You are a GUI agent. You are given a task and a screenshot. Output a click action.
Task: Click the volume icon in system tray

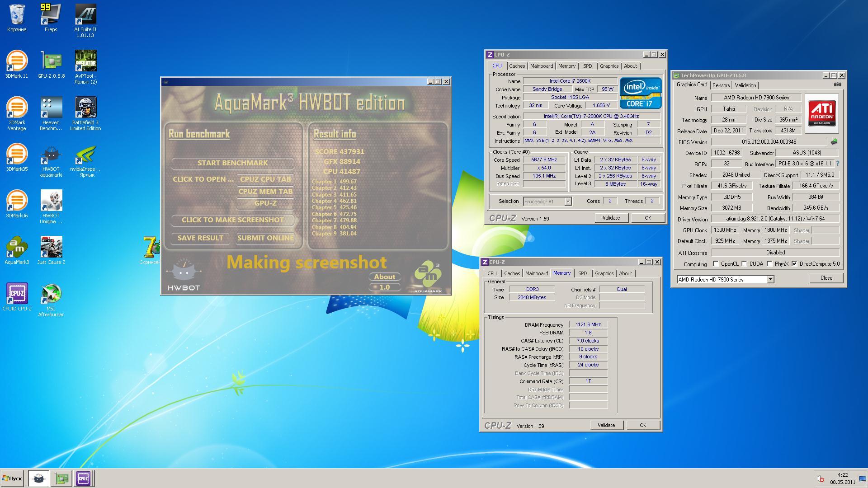click(x=820, y=479)
